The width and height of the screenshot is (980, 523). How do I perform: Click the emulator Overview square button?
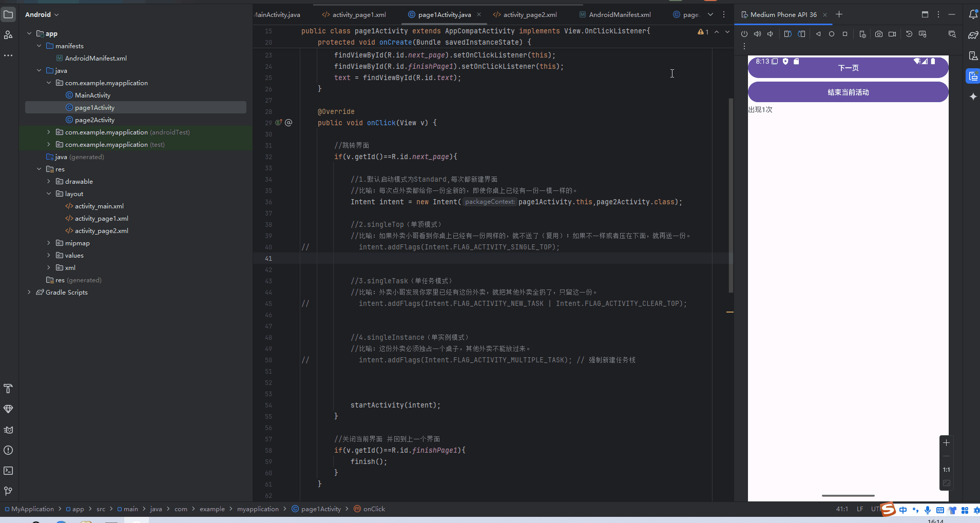coord(845,34)
